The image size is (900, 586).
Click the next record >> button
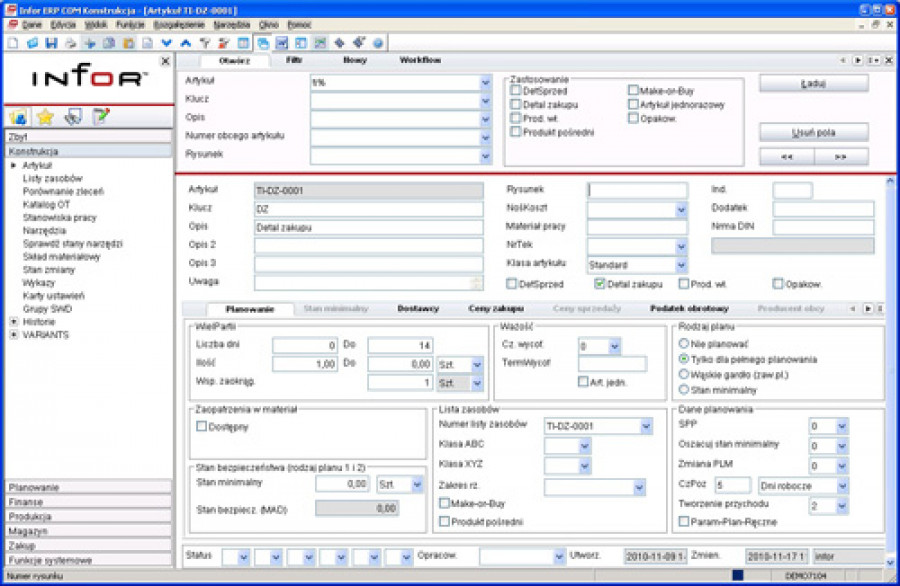841,157
